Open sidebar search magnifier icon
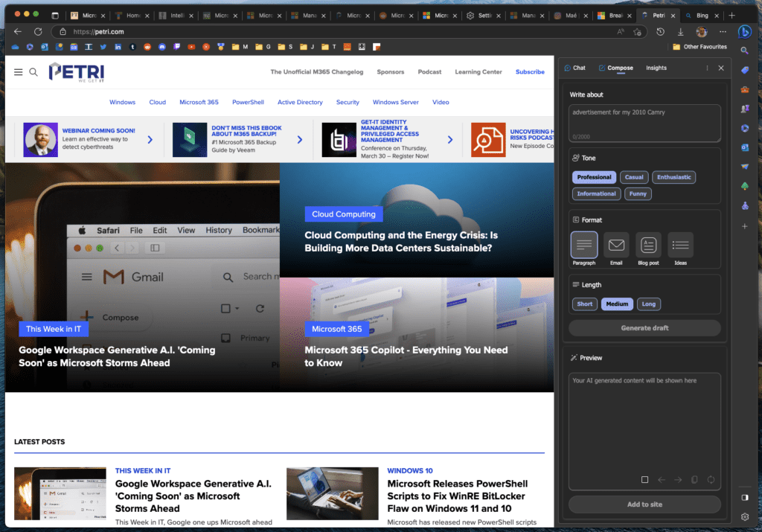The height and width of the screenshot is (532, 762). click(744, 51)
